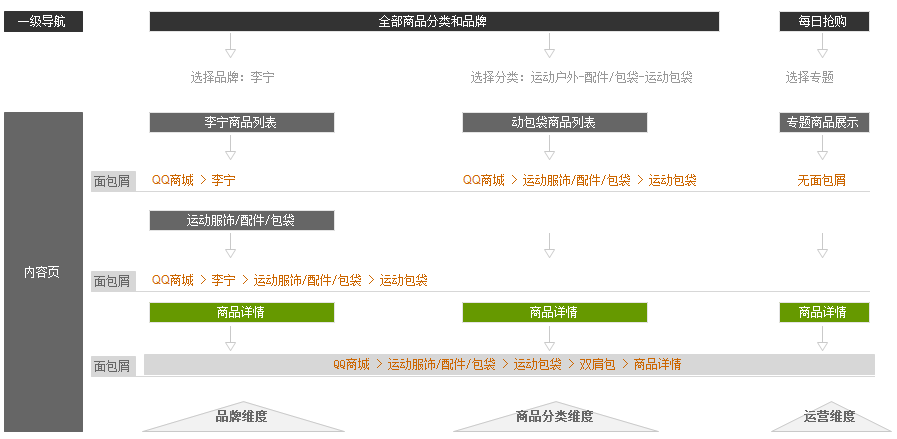Click 运动包袋 in the four-item 李宁 breadcrumb
897x439 pixels.
(403, 280)
